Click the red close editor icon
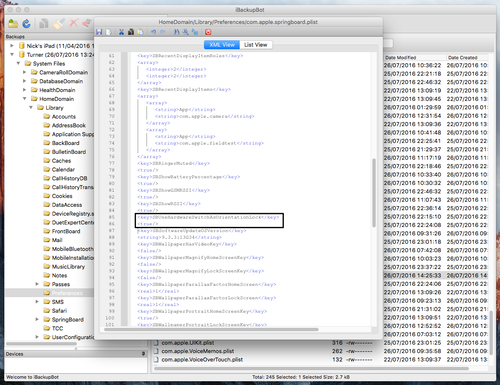 point(208,32)
